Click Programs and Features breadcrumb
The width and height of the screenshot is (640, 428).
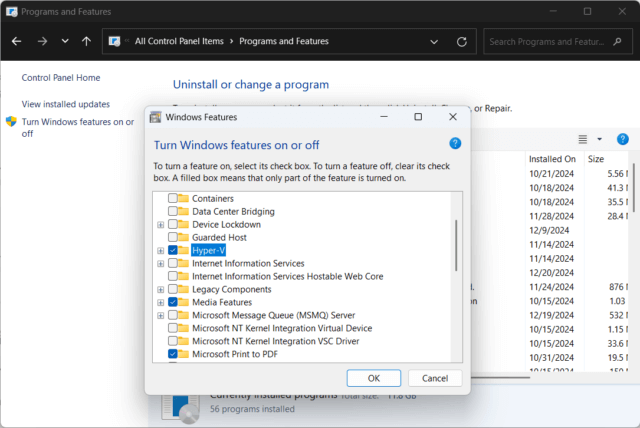284,41
